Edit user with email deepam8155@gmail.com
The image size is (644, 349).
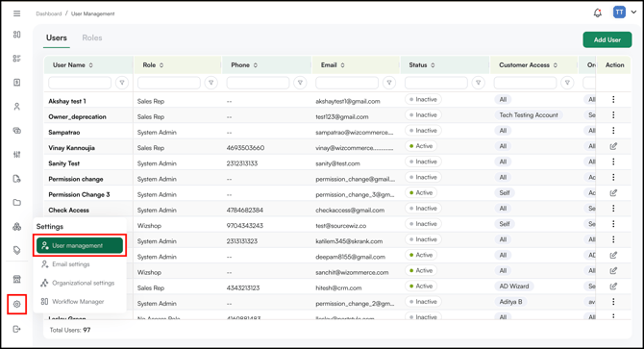613,256
